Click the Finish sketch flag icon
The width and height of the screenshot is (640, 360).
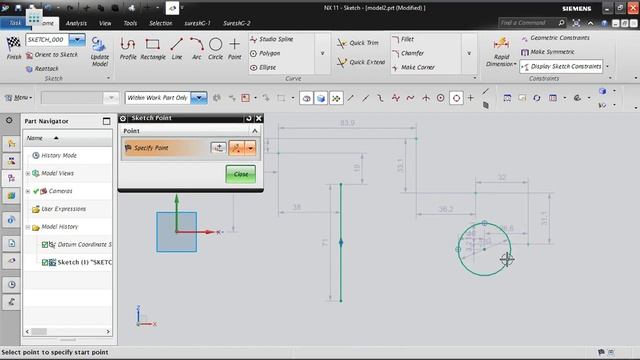(x=13, y=48)
